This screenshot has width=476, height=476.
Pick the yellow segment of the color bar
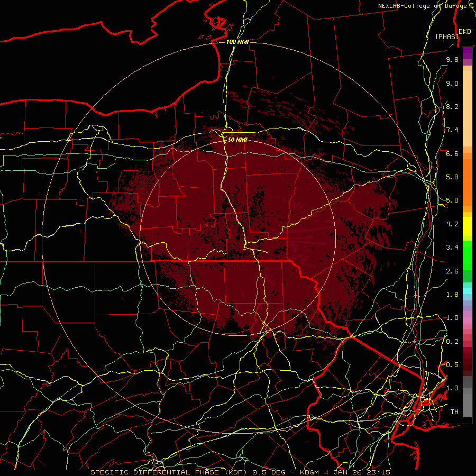click(467, 226)
